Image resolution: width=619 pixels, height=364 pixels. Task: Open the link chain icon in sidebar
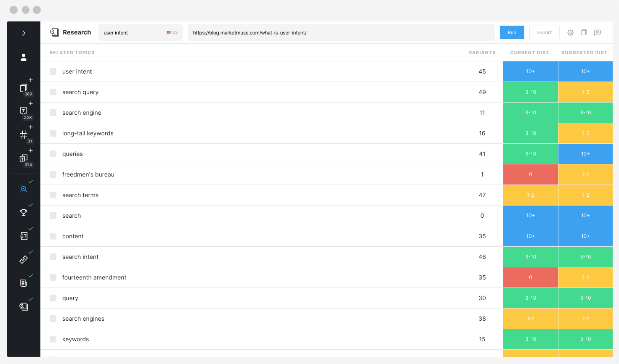click(24, 260)
